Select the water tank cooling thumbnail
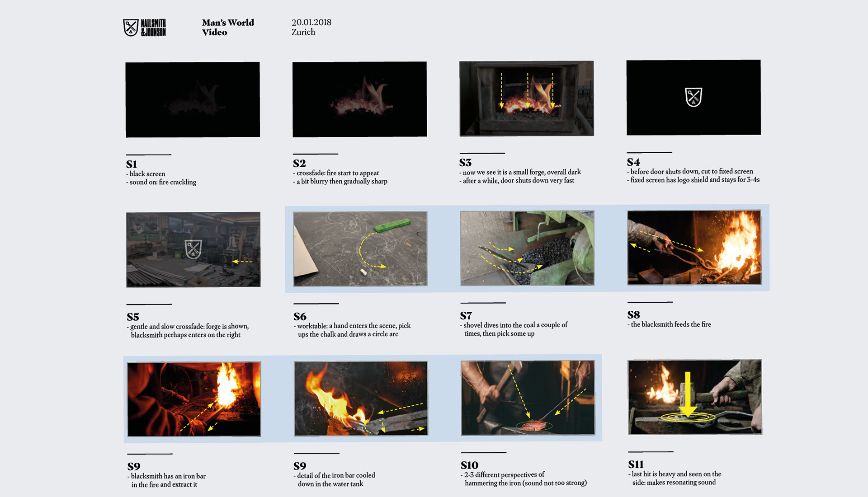The width and height of the screenshot is (868, 497). (x=361, y=399)
